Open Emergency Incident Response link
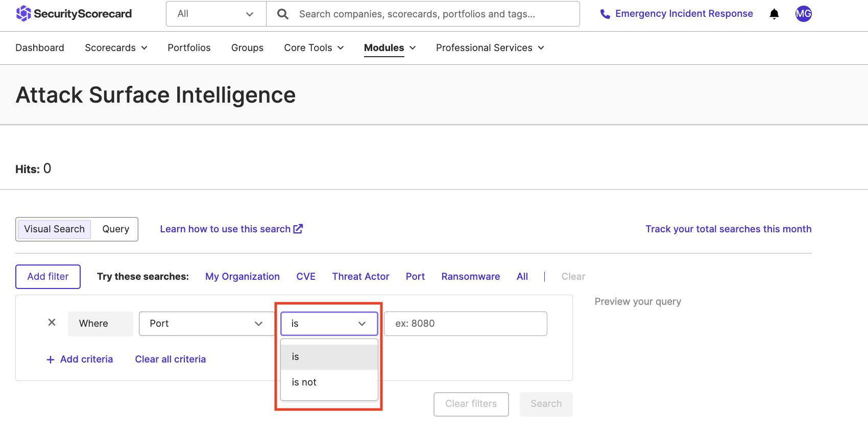868x434 pixels. 684,14
